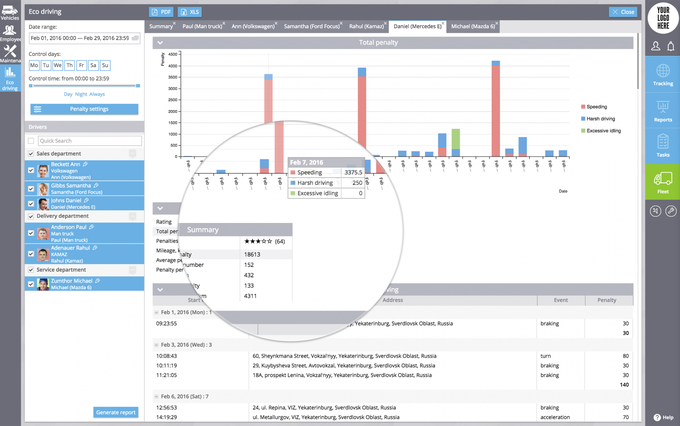Uncheck the Sales department group checkbox

point(31,153)
